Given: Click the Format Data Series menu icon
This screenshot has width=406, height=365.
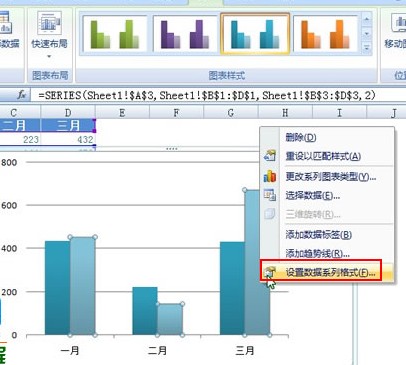Looking at the screenshot, I should [269, 272].
